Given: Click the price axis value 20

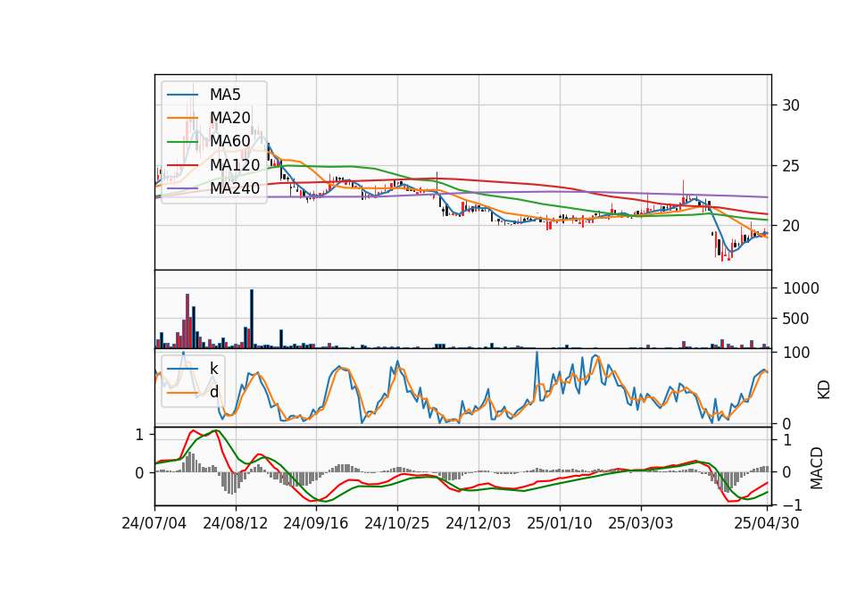Looking at the screenshot, I should (791, 226).
